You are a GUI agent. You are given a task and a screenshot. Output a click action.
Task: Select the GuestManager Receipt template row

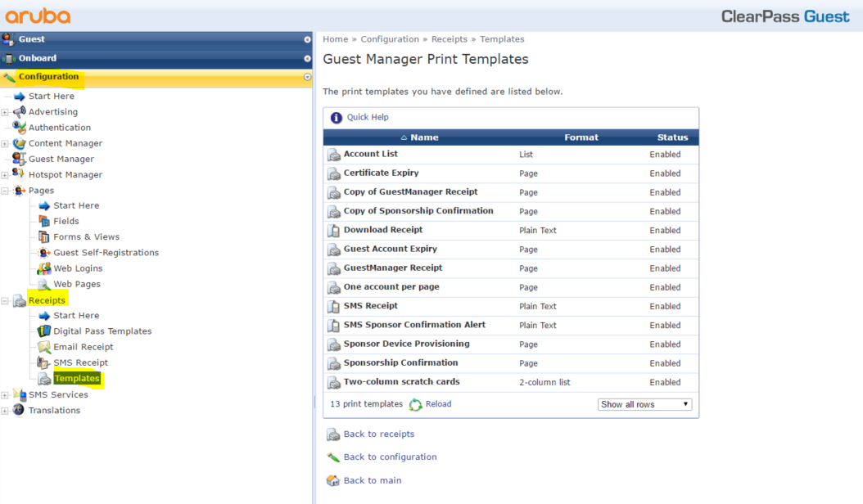[511, 268]
